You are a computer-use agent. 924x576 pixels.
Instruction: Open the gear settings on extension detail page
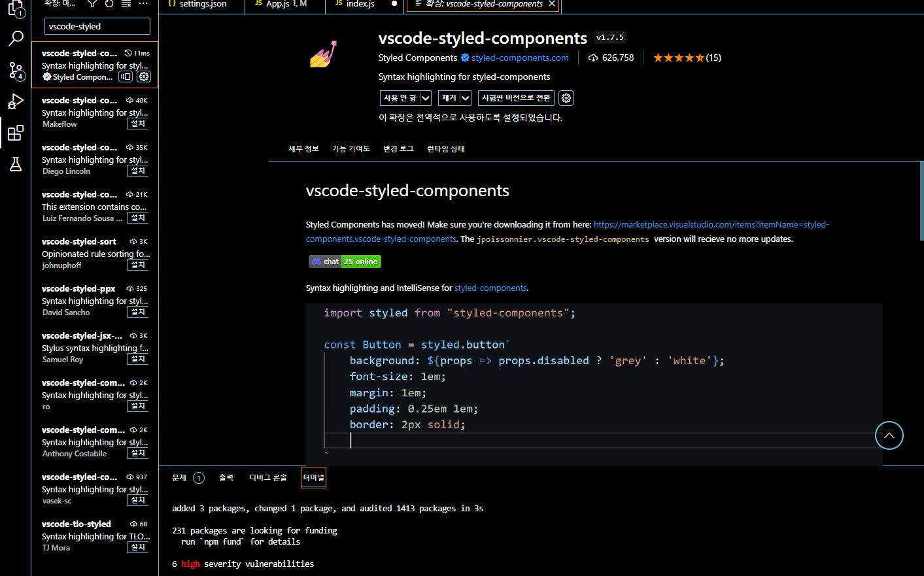(x=566, y=98)
